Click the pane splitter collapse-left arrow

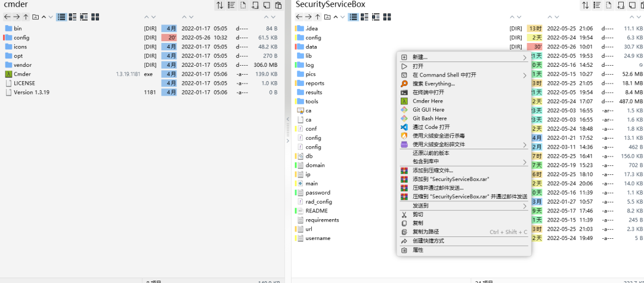click(x=287, y=119)
